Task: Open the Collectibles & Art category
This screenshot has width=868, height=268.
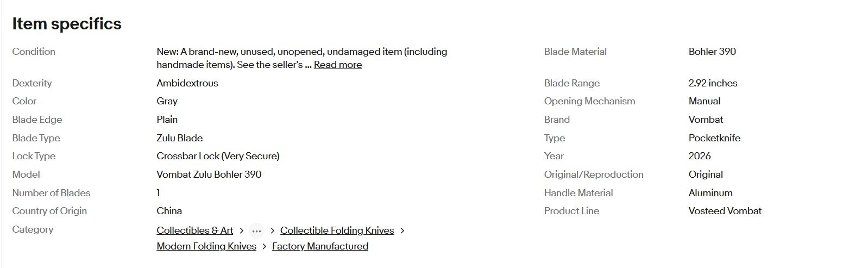Action: pos(194,230)
